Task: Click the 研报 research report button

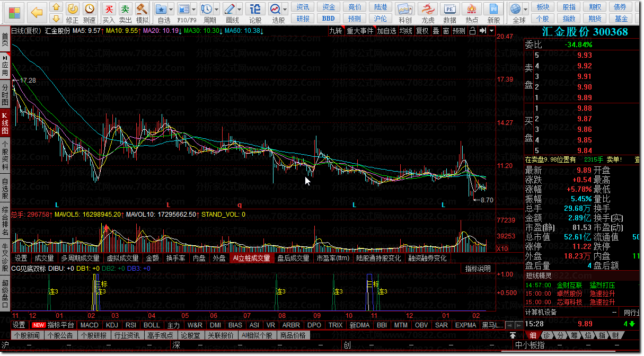Action: click(x=303, y=19)
